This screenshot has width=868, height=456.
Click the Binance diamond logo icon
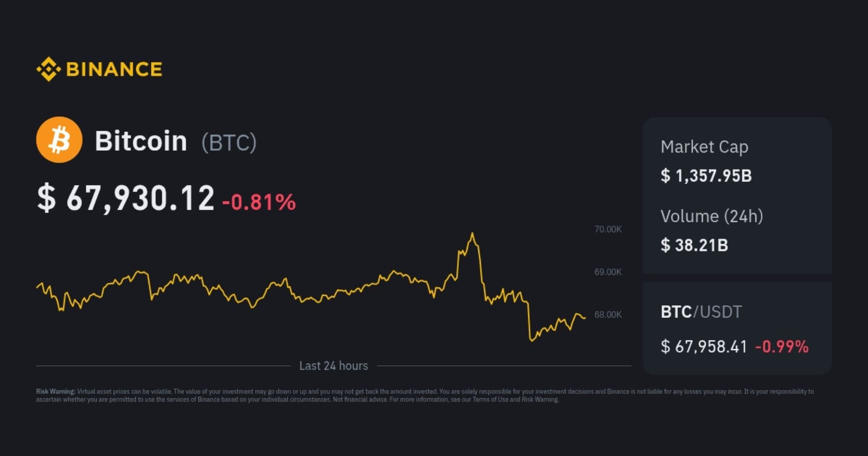click(48, 69)
